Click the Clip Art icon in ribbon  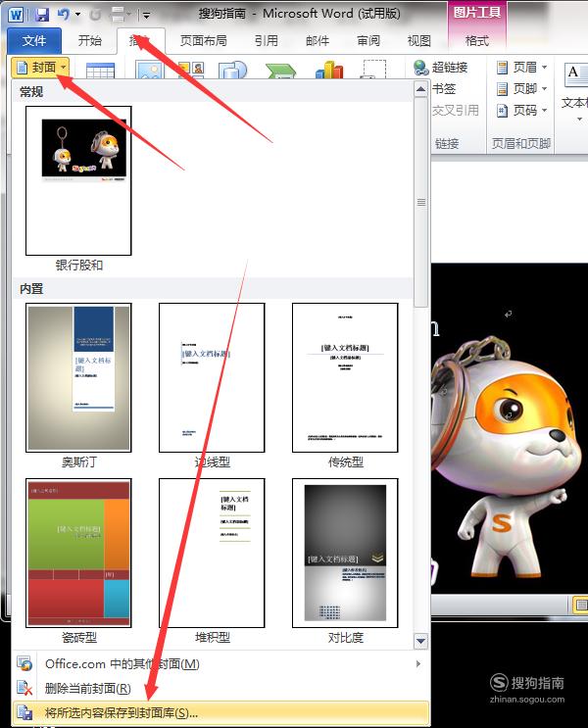pyautogui.click(x=190, y=70)
